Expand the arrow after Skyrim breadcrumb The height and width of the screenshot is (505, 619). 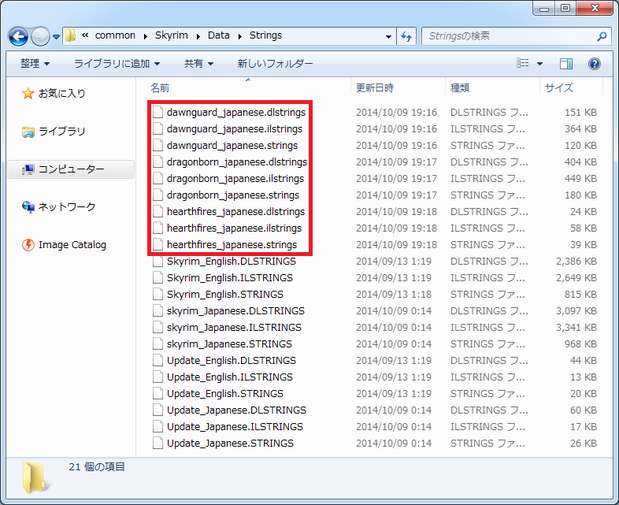198,36
